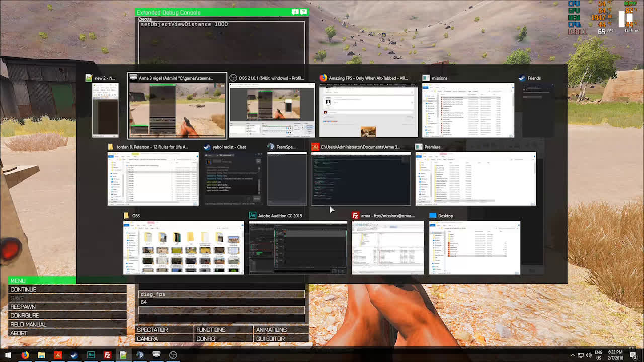This screenshot has width=644, height=362.
Task: Open the Arma 3 taskbar icon
Action: (x=156, y=355)
